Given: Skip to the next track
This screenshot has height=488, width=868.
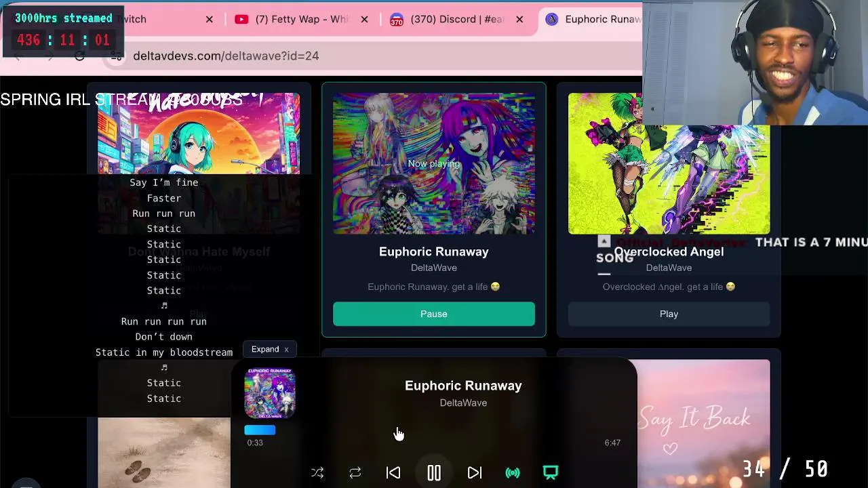Looking at the screenshot, I should [x=475, y=472].
